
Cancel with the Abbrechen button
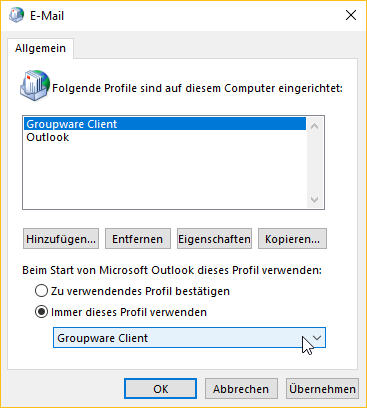click(x=241, y=389)
